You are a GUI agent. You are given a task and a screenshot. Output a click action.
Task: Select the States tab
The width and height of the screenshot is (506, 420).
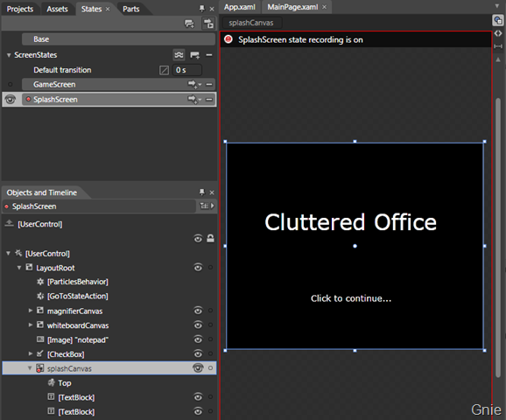[91, 9]
